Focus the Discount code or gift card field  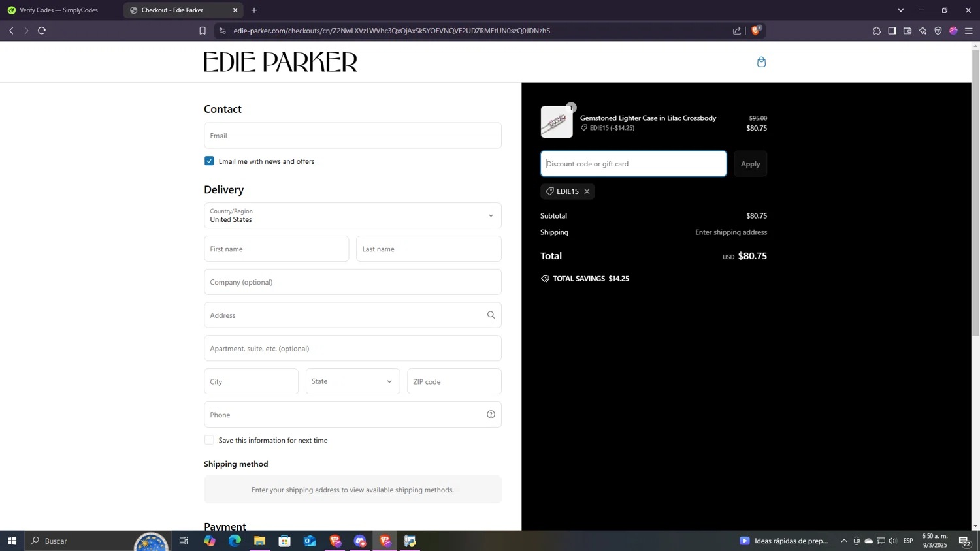coord(633,164)
